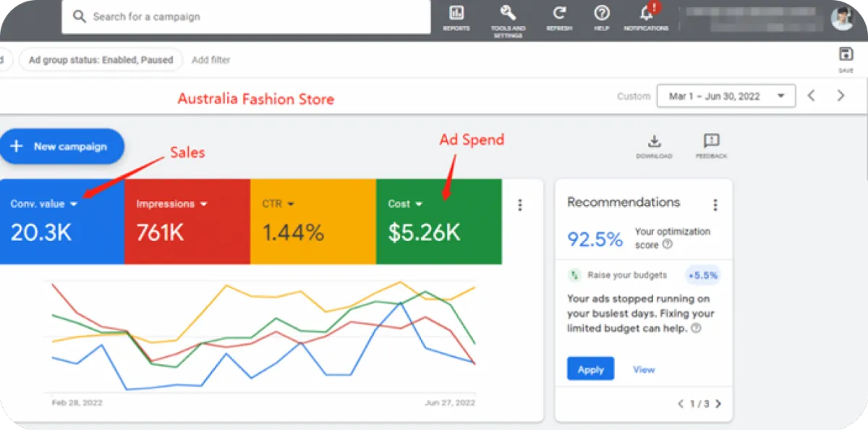Viewport: 868px width, 430px height.
Task: Click the $5.26K cost value
Action: 424,232
